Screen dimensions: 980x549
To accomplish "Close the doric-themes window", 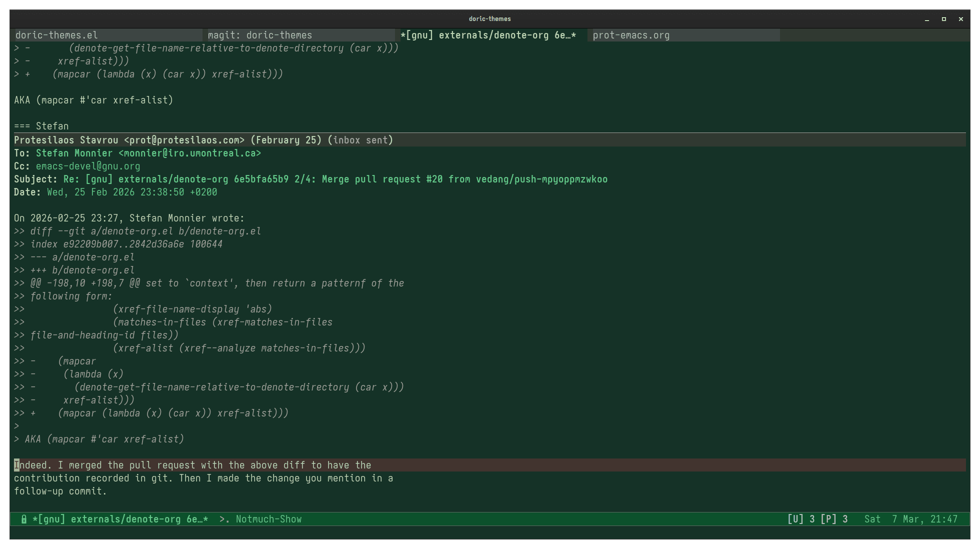I will pyautogui.click(x=960, y=19).
